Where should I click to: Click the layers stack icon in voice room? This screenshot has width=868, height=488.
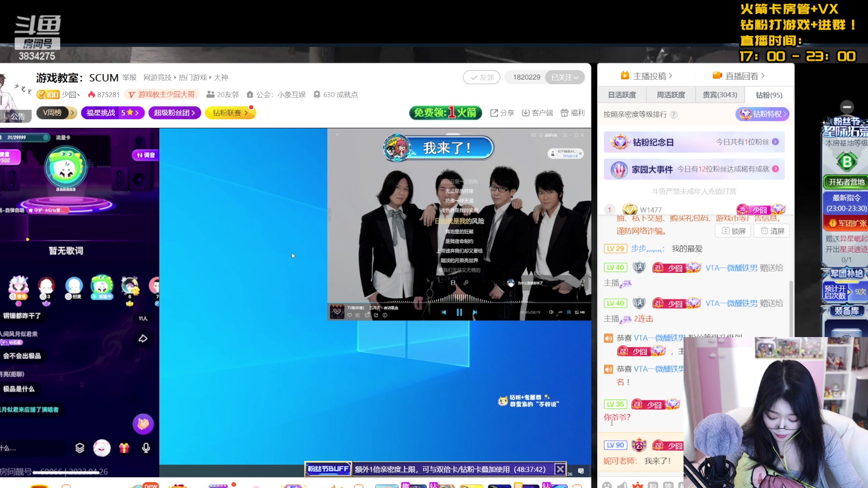point(80,448)
